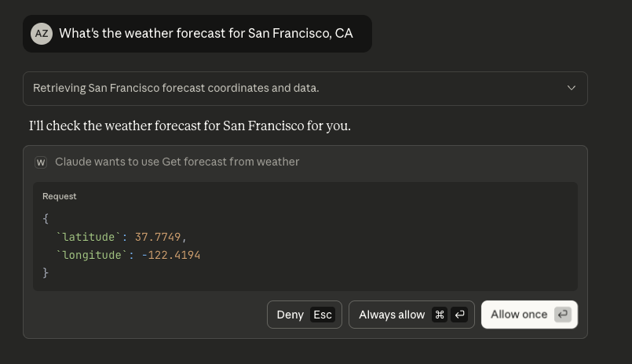Click the Request label in tool panel
The height and width of the screenshot is (364, 632).
(59, 196)
